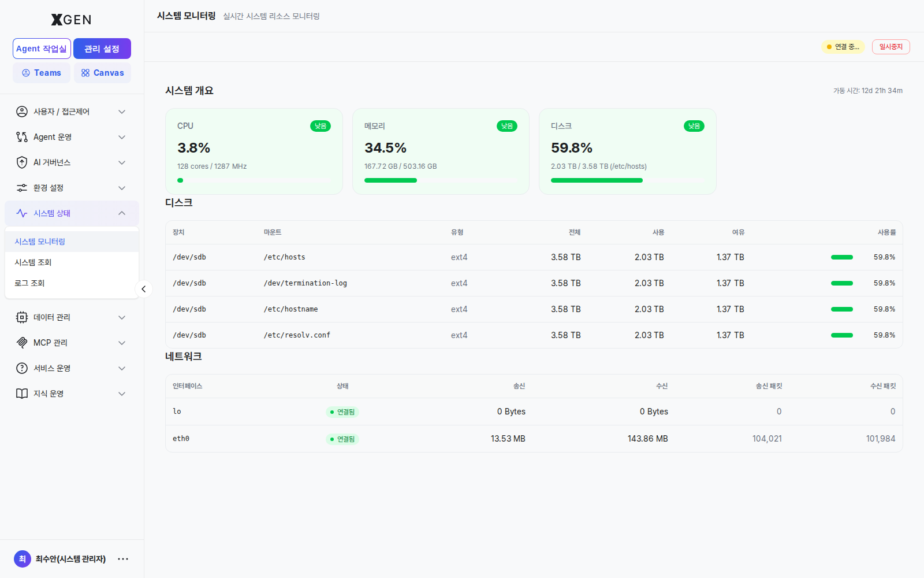Image resolution: width=924 pixels, height=578 pixels.
Task: Click the AI 거버넌스 shield icon
Action: click(22, 162)
